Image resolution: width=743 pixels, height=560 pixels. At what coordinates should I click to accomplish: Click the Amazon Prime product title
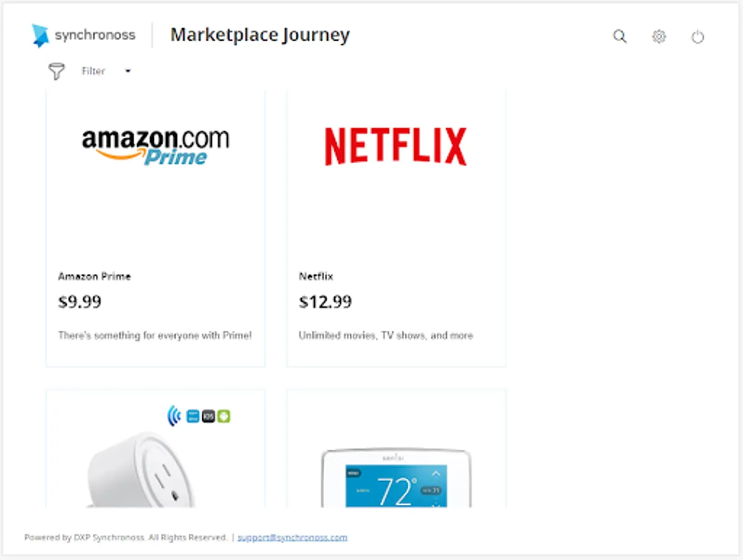[x=95, y=276]
